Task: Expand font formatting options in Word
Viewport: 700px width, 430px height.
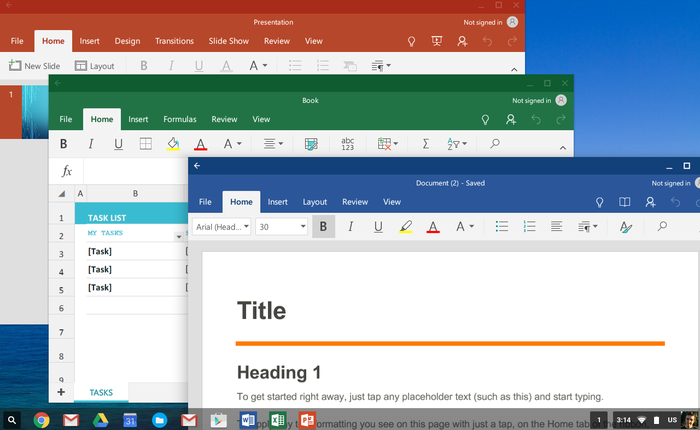Action: (464, 226)
